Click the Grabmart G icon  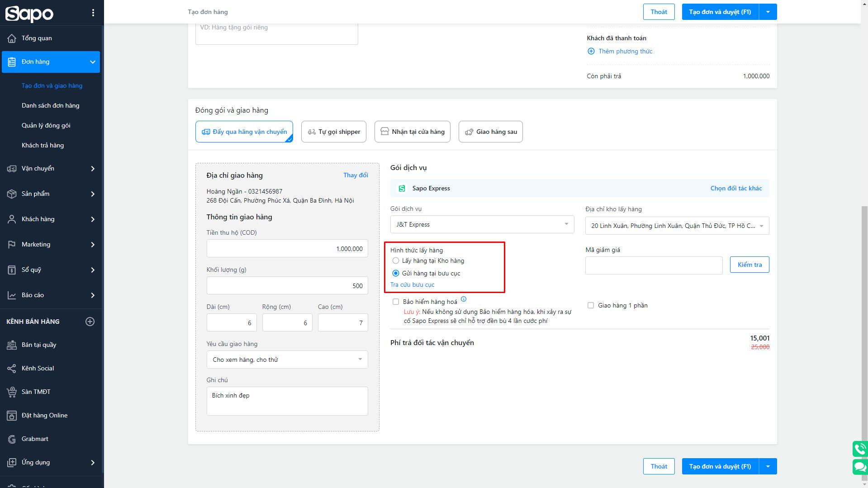coord(12,439)
